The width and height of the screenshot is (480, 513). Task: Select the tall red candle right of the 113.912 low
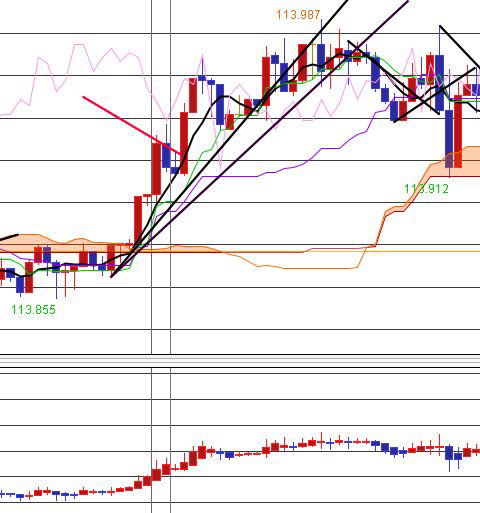click(x=458, y=132)
